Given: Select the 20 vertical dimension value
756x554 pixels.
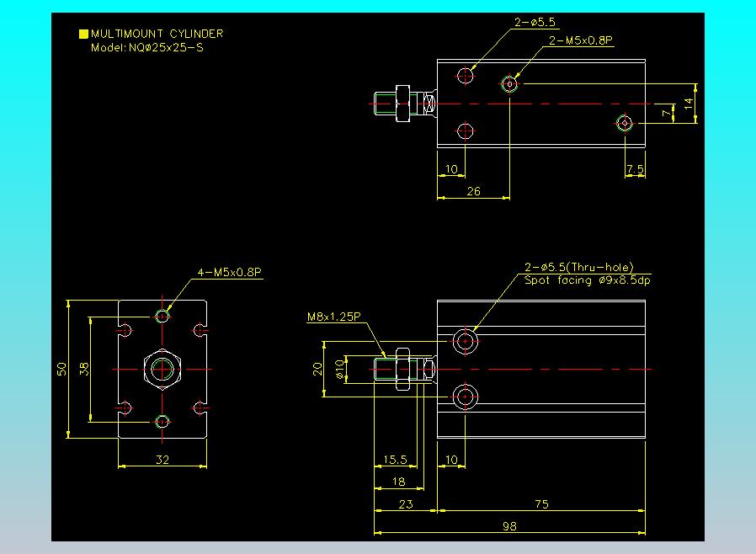Looking at the screenshot, I should [317, 370].
